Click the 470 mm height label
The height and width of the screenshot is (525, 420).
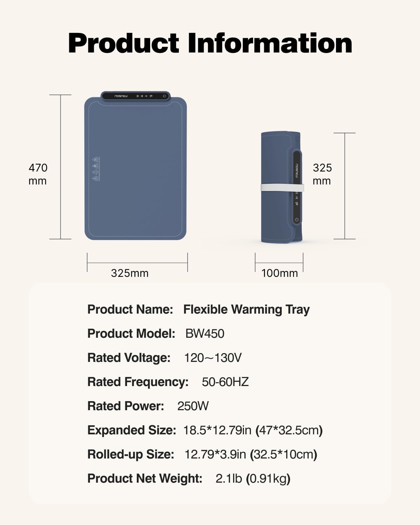point(38,174)
